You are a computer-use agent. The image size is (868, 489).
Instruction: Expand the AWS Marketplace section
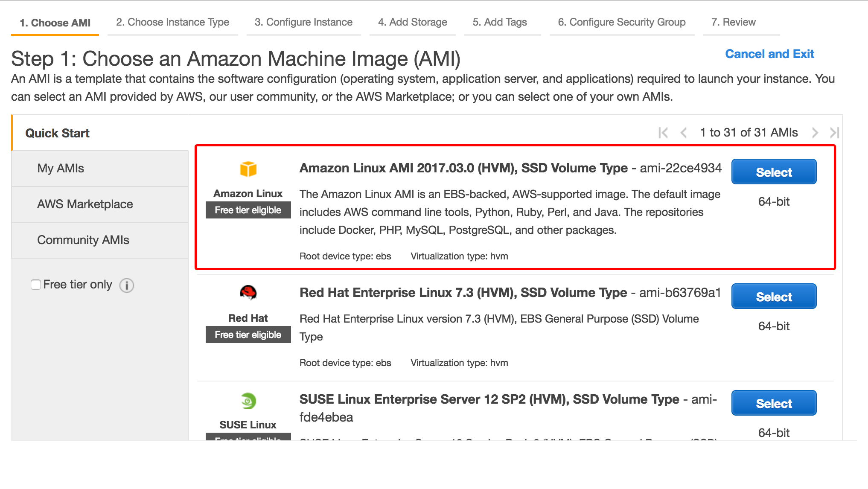tap(84, 204)
